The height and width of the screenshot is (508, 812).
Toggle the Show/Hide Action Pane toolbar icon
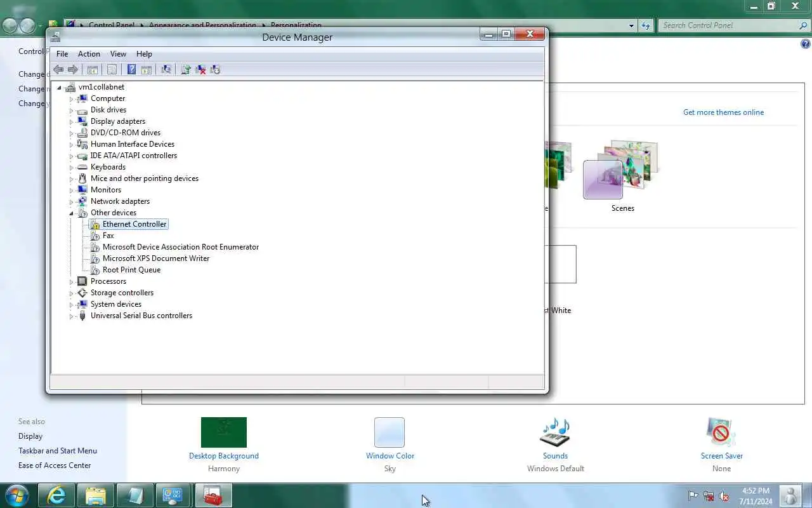coord(147,70)
